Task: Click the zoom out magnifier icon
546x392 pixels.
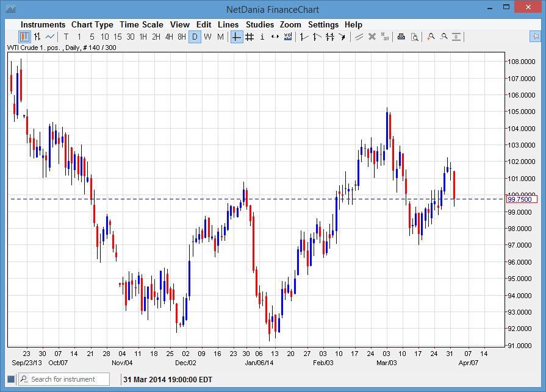Action: (x=444, y=37)
